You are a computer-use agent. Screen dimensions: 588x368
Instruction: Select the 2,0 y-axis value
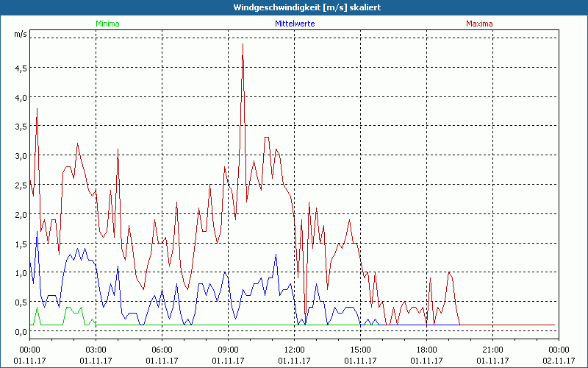21,214
